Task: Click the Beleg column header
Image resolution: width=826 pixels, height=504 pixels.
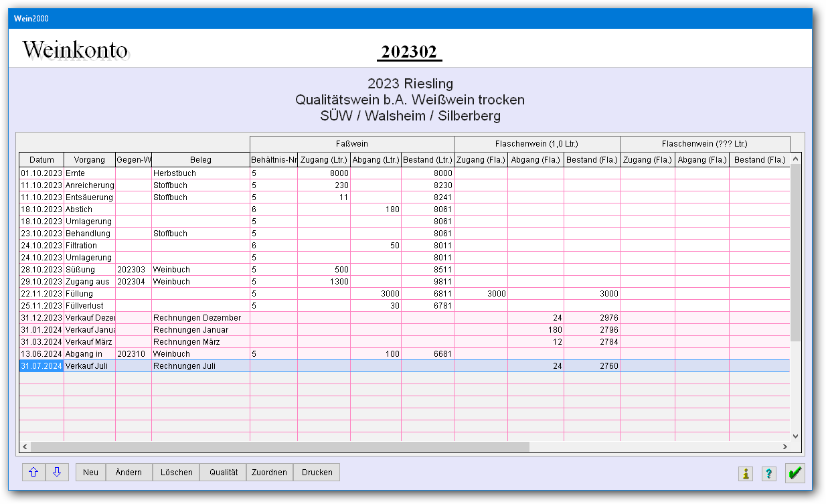Action: (x=201, y=160)
